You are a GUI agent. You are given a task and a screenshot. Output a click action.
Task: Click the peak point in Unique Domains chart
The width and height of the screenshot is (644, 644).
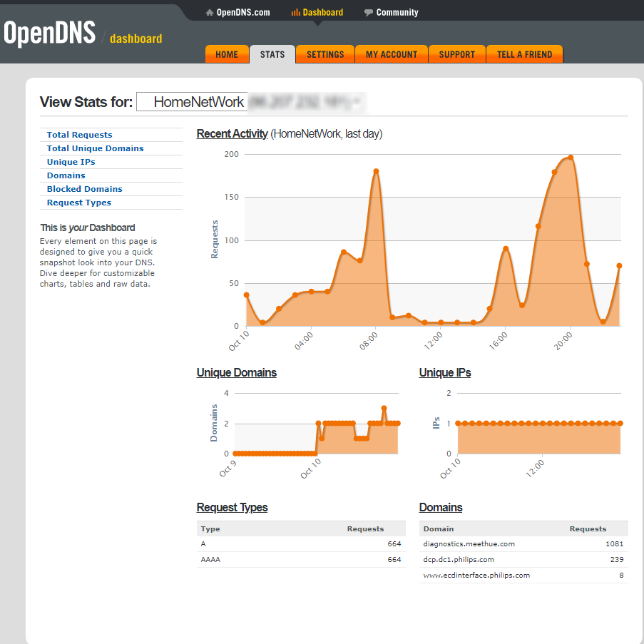tap(384, 408)
